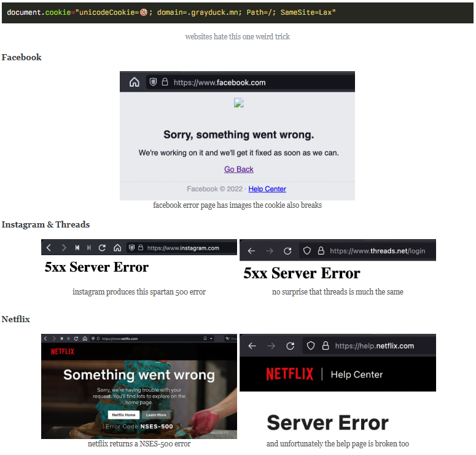This screenshot has height=455, width=476.
Task: Click 'Error Code NSES-500' text
Action: [139, 427]
